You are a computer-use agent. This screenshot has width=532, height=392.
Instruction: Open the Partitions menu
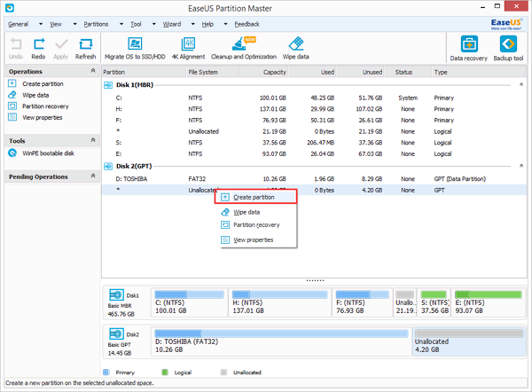point(96,24)
